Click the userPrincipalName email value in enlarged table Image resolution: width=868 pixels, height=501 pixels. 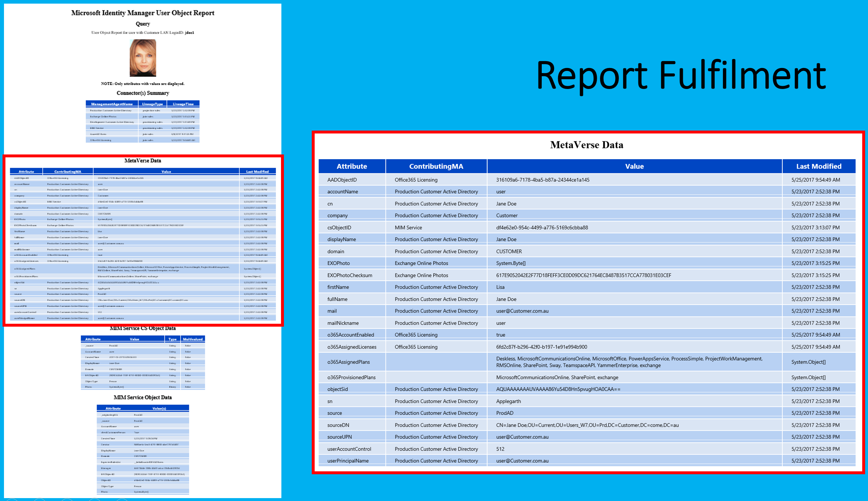coord(522,461)
